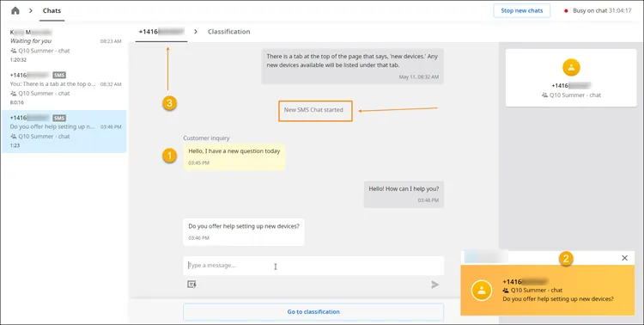
Task: Click the message about the 'new devices' tab
Action: pos(352,66)
